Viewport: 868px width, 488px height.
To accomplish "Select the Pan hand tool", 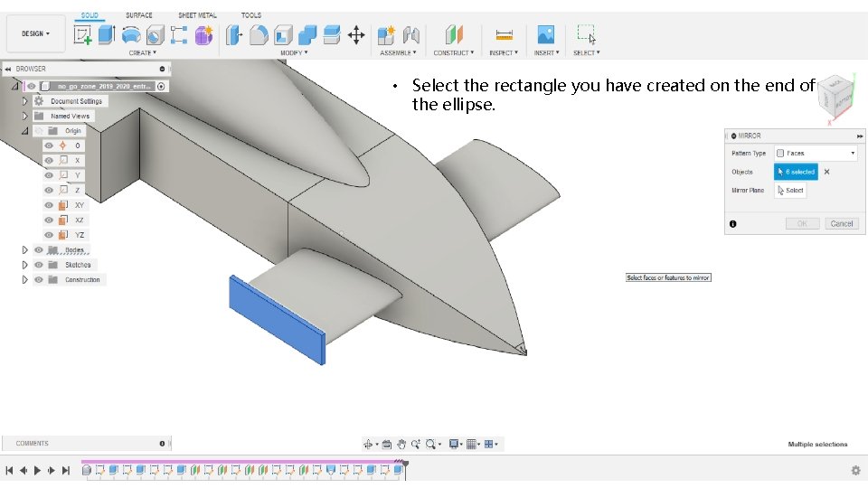I will click(x=401, y=444).
